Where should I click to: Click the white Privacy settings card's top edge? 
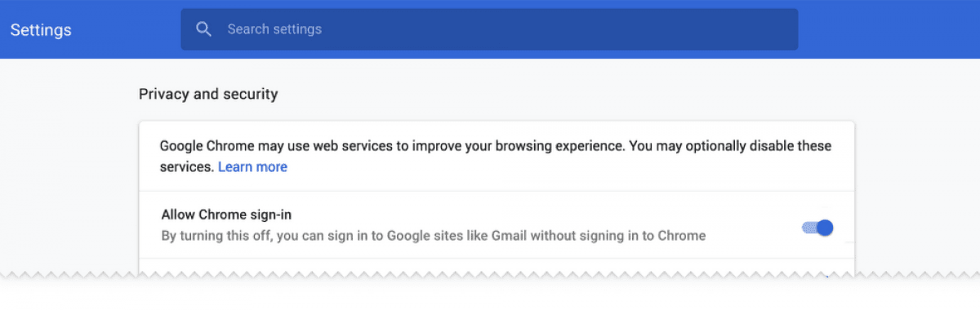coord(497,122)
